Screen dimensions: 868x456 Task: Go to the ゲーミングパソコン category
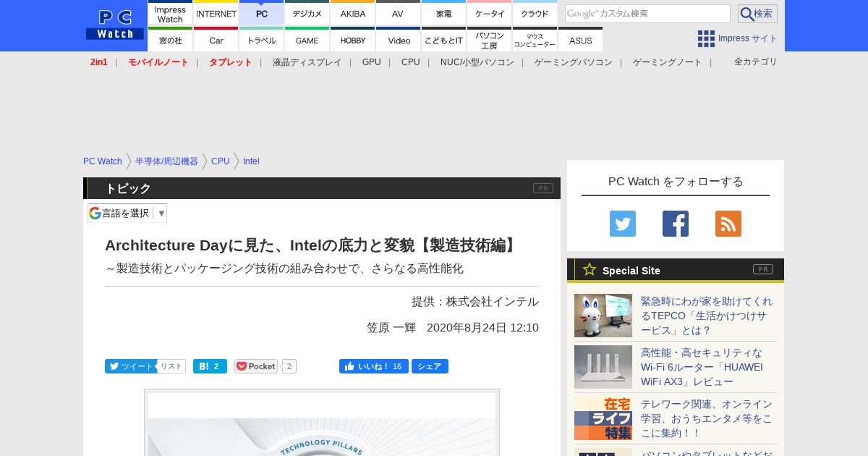pyautogui.click(x=574, y=62)
